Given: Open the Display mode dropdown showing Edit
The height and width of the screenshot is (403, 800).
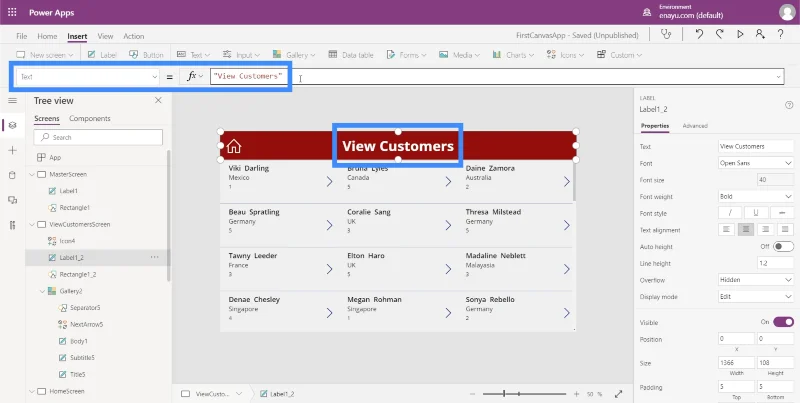Looking at the screenshot, I should point(756,297).
